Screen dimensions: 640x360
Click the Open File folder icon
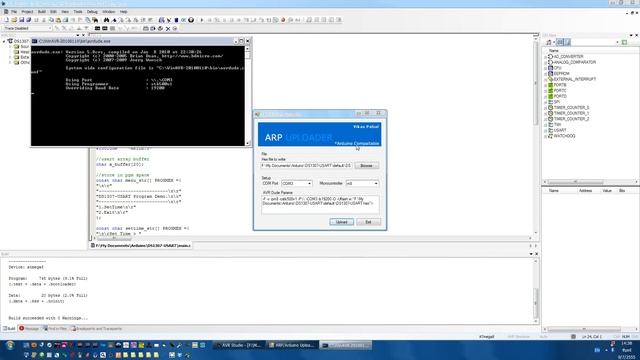pos(14,20)
